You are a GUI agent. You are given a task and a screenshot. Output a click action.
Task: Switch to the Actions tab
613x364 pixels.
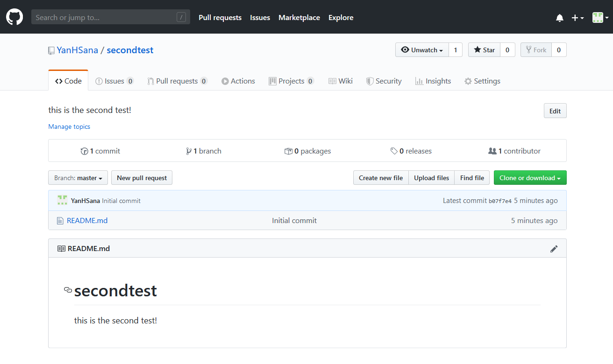(238, 81)
